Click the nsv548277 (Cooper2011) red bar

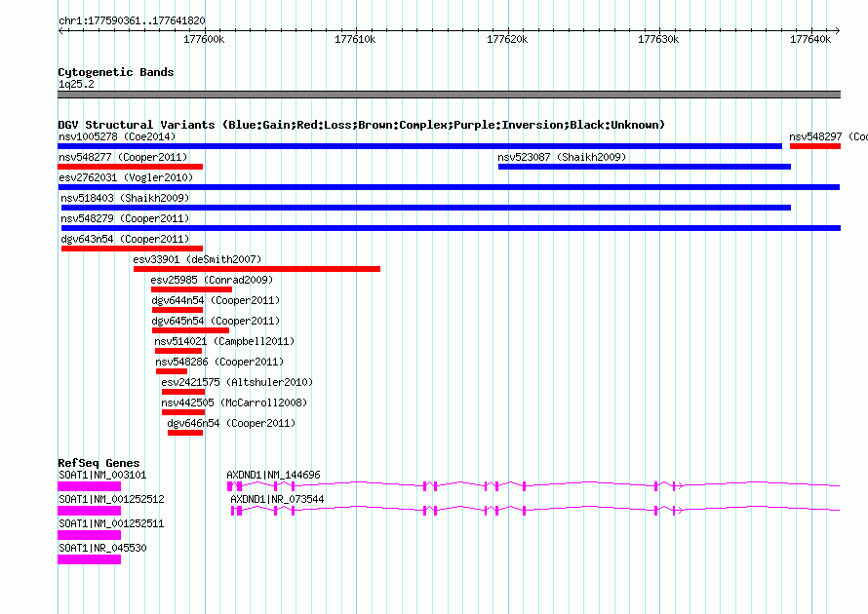pyautogui.click(x=130, y=167)
